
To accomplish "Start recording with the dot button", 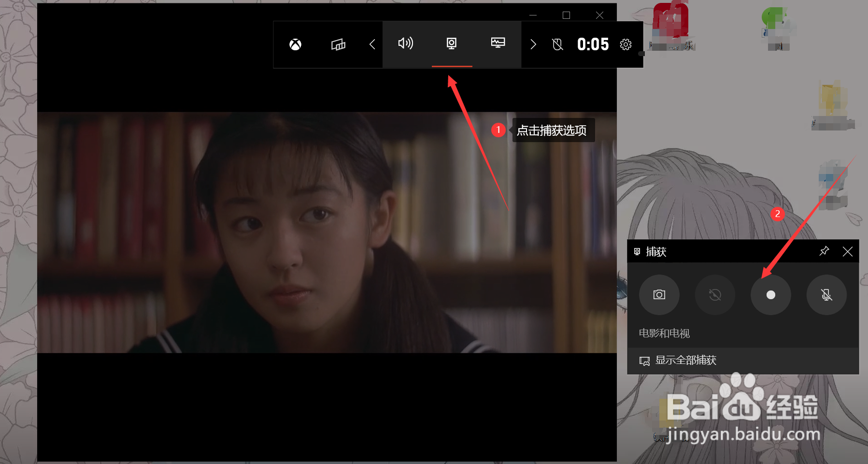I will [771, 295].
